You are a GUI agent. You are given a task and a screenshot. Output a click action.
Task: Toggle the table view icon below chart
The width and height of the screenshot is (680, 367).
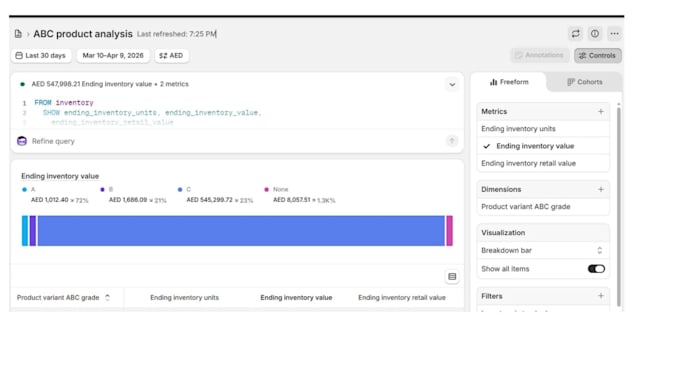tap(452, 276)
